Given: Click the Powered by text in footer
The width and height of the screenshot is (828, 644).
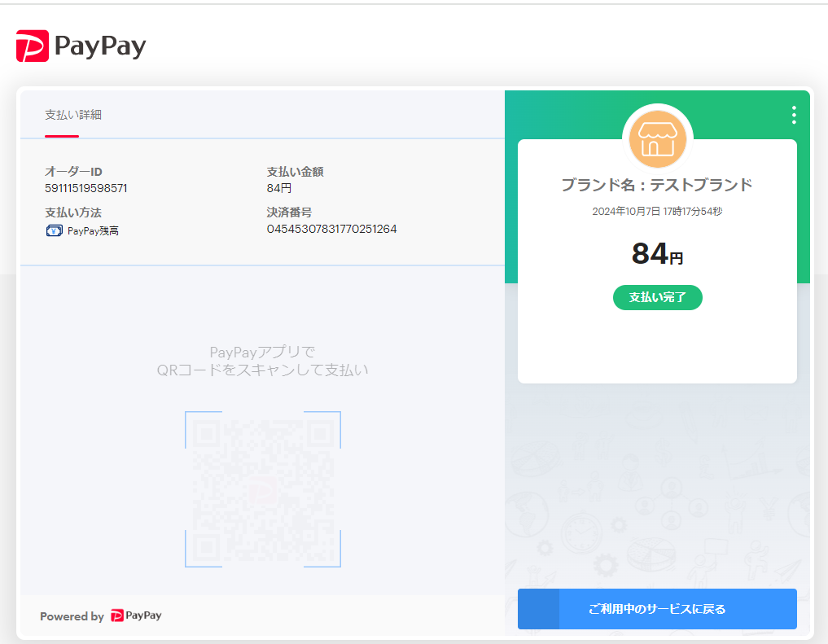Looking at the screenshot, I should click(x=72, y=616).
